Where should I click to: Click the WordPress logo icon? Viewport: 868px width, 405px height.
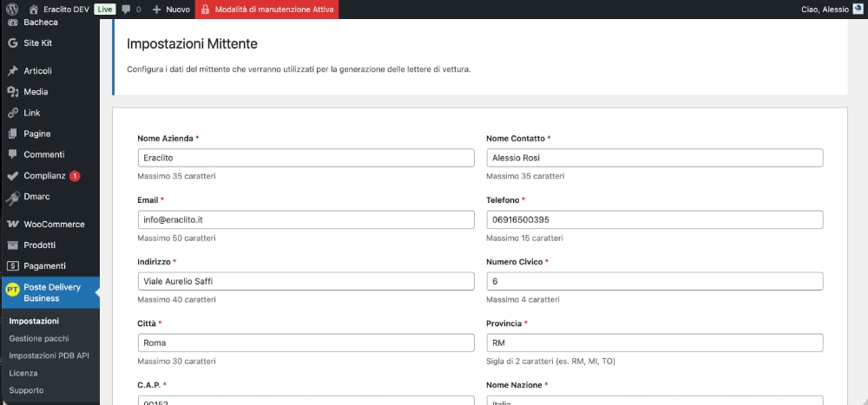(12, 10)
